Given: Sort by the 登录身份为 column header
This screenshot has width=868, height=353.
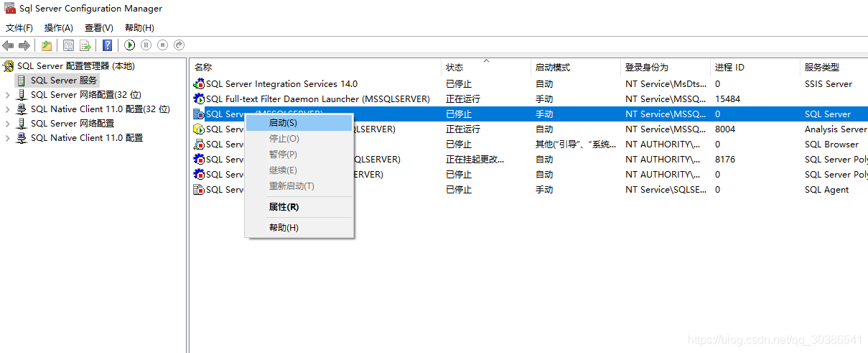Looking at the screenshot, I should (666, 67).
